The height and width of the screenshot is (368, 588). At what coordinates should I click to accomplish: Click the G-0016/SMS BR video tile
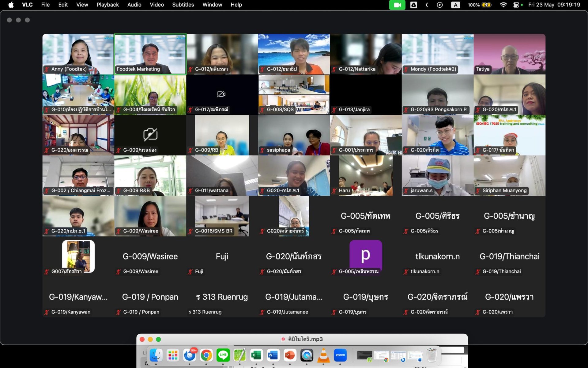(222, 216)
